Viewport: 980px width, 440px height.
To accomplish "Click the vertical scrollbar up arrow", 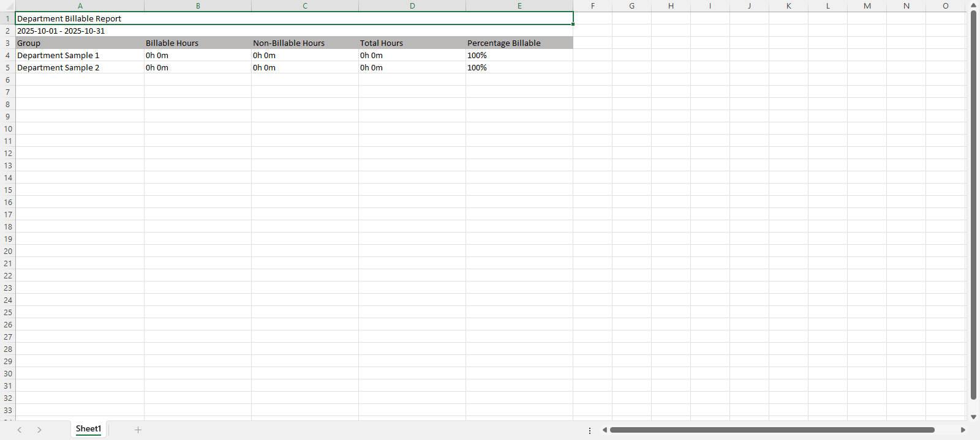I will click(973, 6).
